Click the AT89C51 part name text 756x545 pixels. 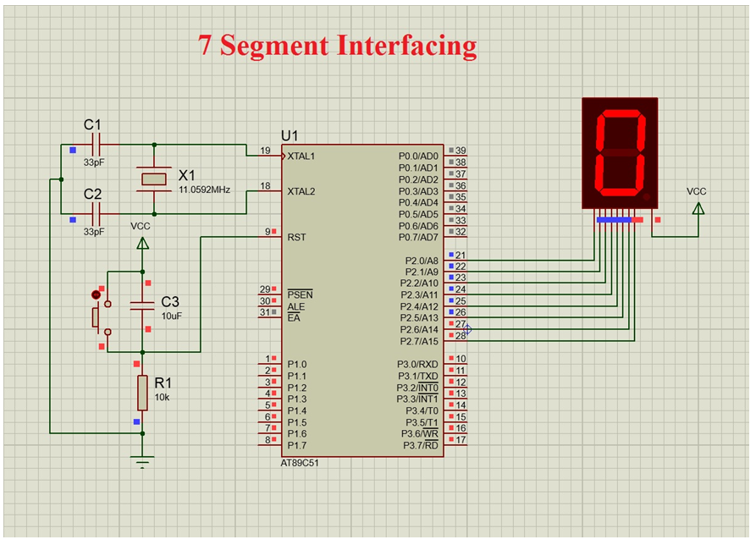pyautogui.click(x=300, y=463)
